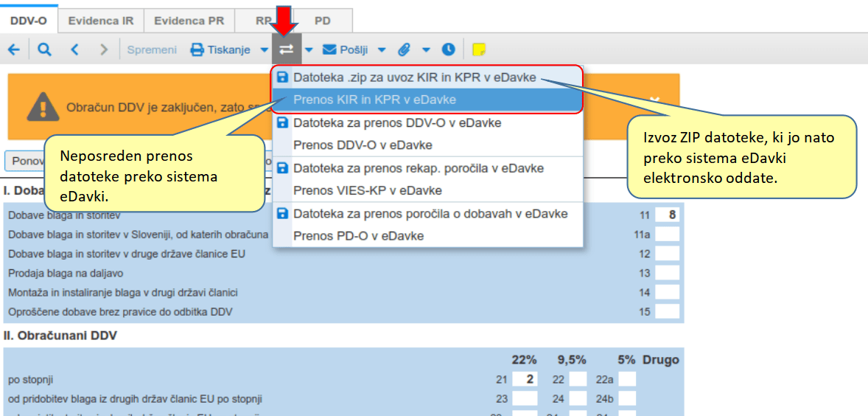Go to previous record chevron
The image size is (868, 416).
pyautogui.click(x=74, y=50)
